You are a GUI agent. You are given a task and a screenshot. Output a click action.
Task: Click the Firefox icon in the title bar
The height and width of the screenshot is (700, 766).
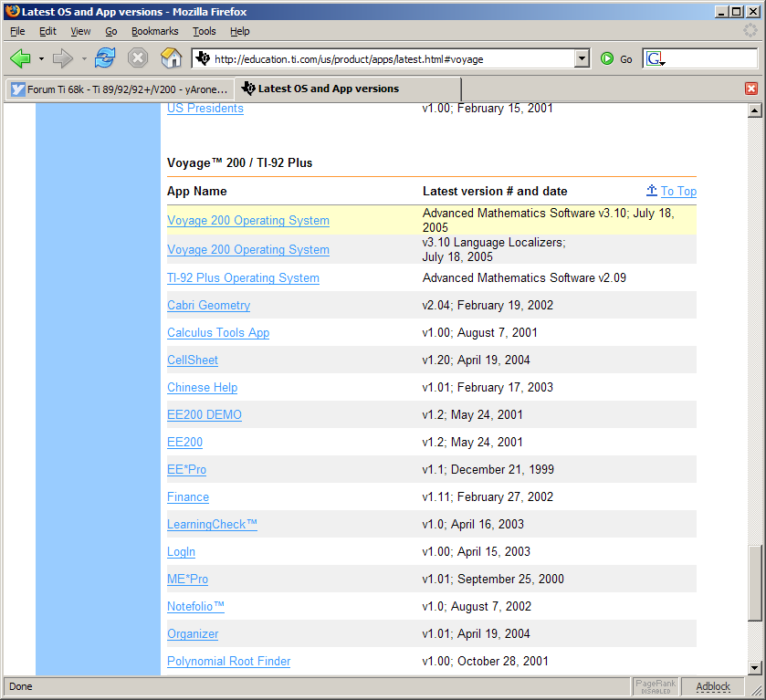tap(12, 11)
